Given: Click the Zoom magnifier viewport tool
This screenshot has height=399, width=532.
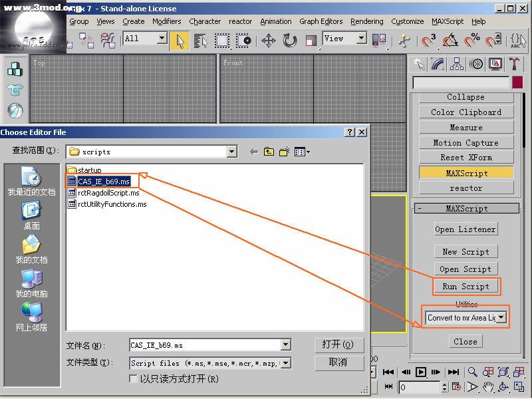Looking at the screenshot, I should pos(472,372).
